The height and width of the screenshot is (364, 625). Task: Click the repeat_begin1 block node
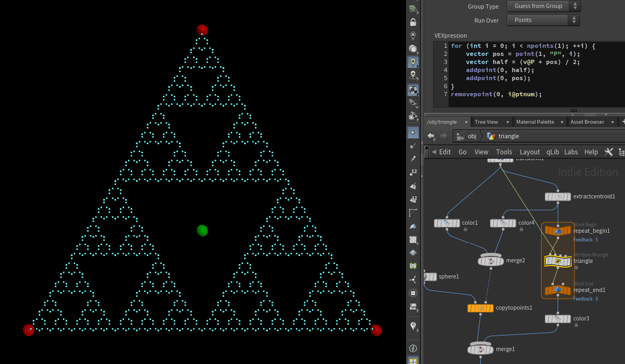558,231
